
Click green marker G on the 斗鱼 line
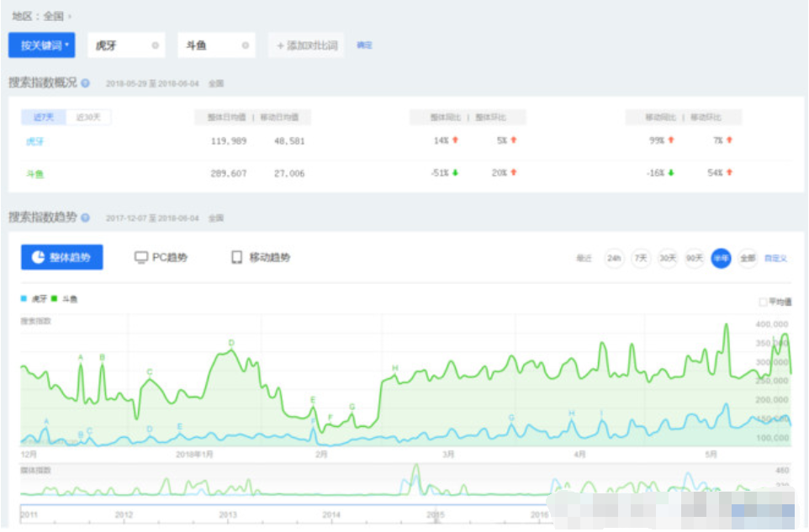pos(352,407)
